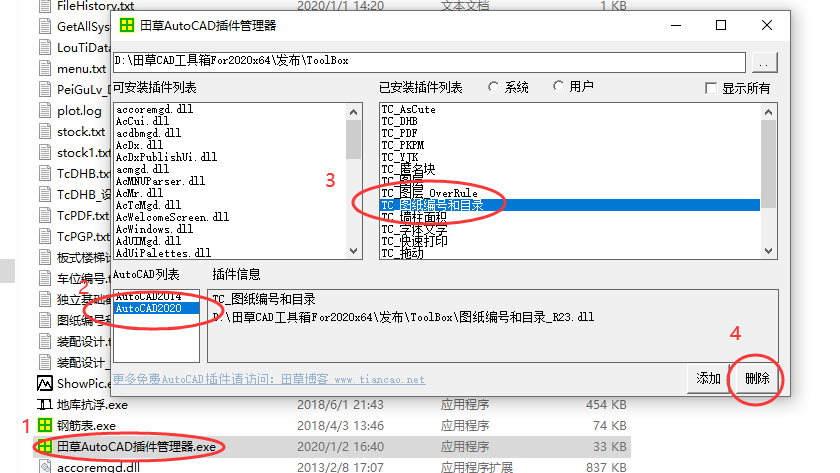Select AcMr.dll in installable plugin list
Image resolution: width=840 pixels, height=473 pixels.
(139, 193)
